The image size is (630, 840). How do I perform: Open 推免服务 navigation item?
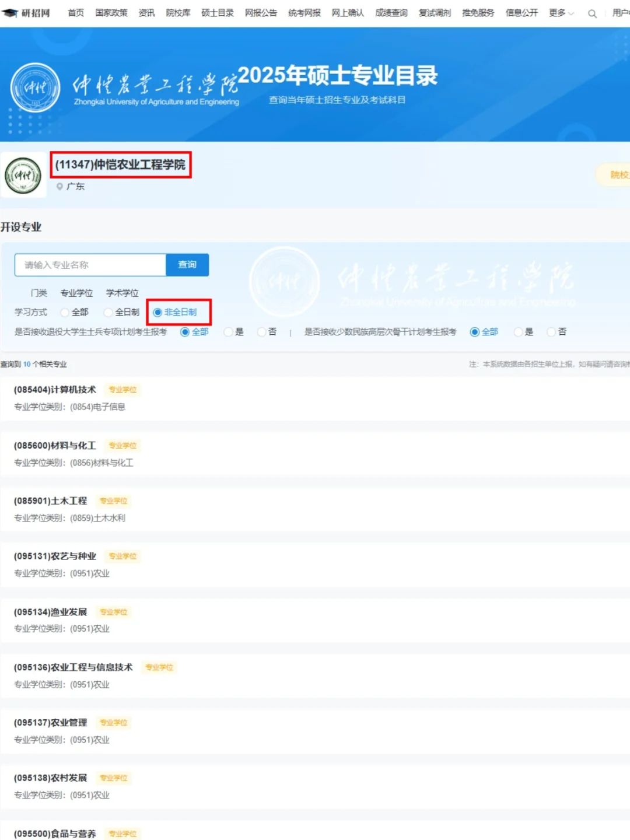coord(478,13)
